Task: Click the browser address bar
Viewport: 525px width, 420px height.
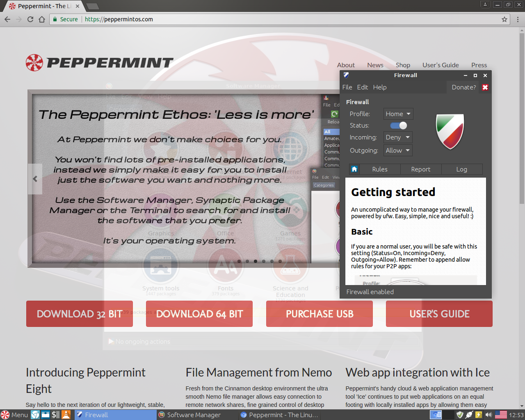Action: pyautogui.click(x=279, y=19)
